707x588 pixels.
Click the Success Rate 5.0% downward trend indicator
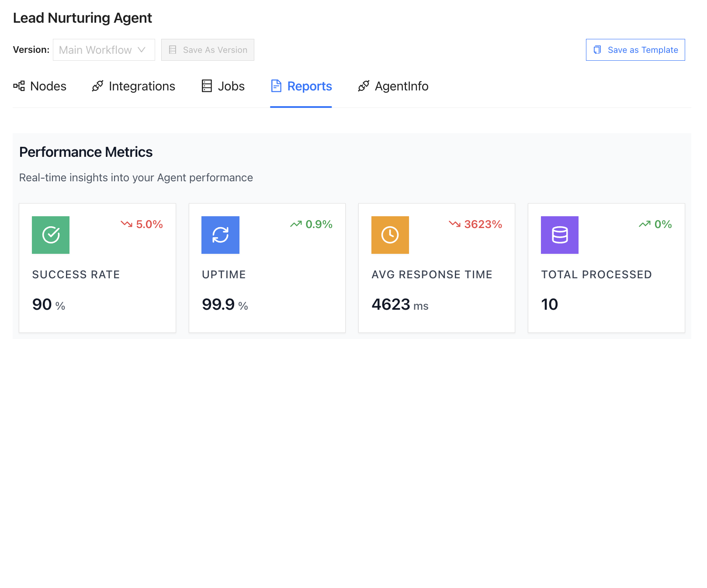(x=142, y=224)
